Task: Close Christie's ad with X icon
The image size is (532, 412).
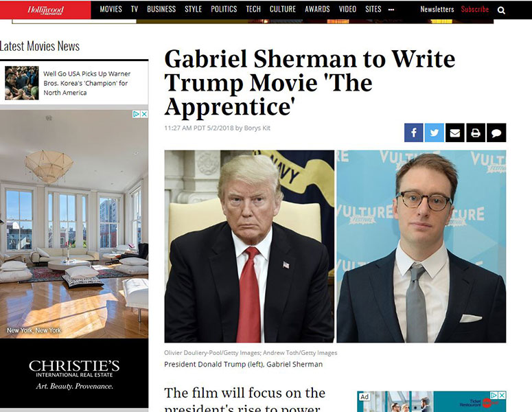Action: pos(145,114)
